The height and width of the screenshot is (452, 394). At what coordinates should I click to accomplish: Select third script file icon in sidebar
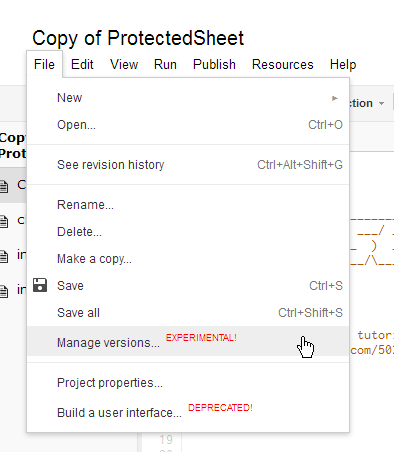point(4,256)
